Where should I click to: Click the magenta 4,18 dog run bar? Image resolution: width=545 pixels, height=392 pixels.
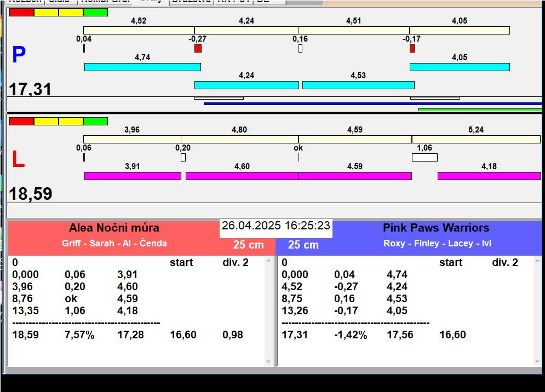pos(489,176)
